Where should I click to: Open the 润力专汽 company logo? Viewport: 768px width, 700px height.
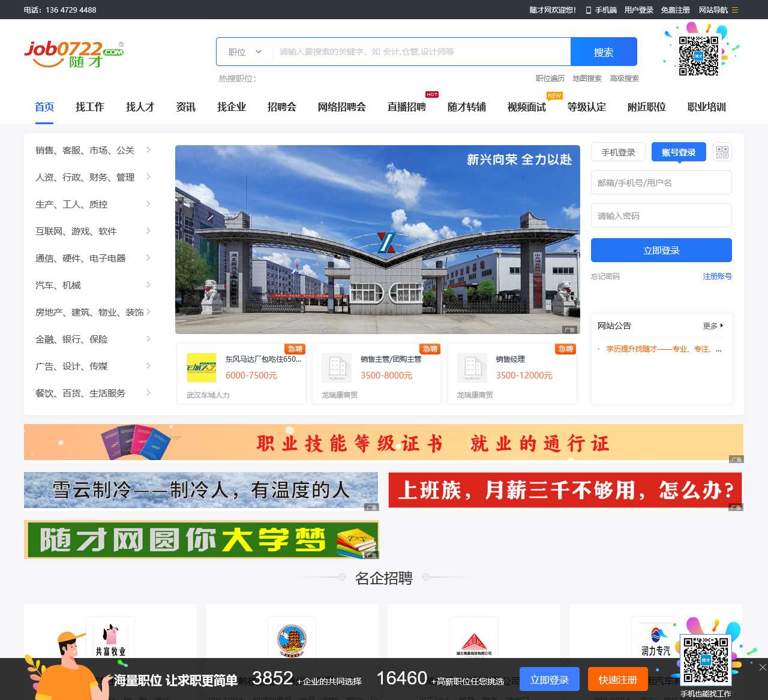click(x=656, y=641)
